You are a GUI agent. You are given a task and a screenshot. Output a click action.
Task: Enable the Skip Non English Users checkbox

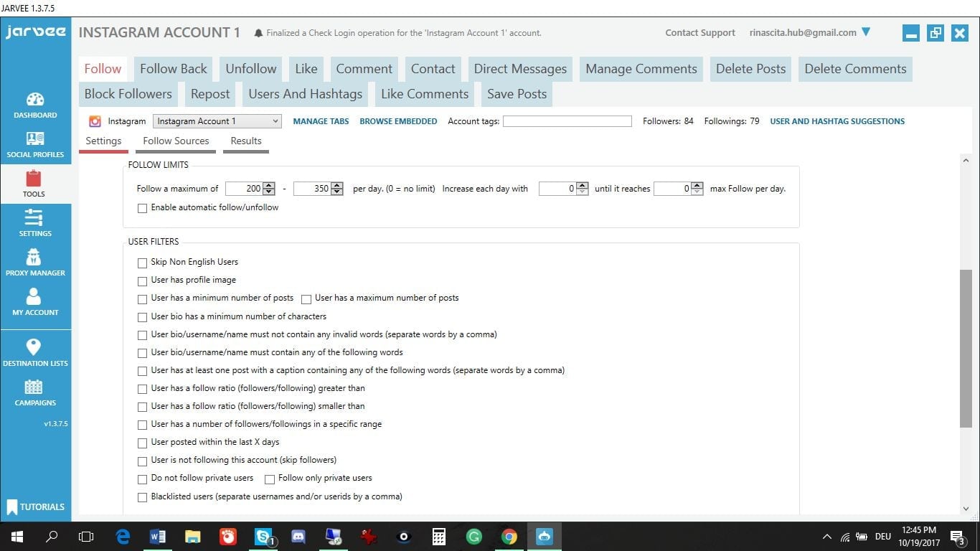(x=142, y=263)
